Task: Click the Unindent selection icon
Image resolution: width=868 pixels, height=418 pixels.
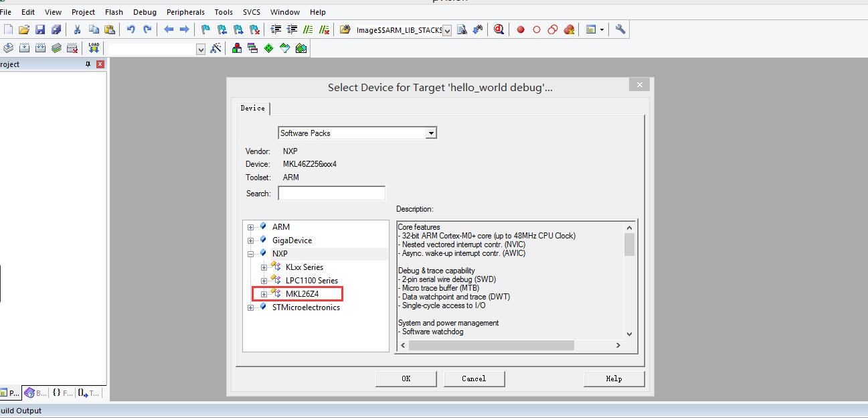Action: (292, 29)
